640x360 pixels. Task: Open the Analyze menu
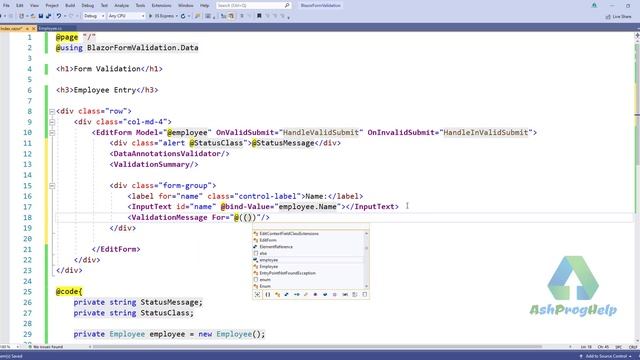[x=121, y=6]
